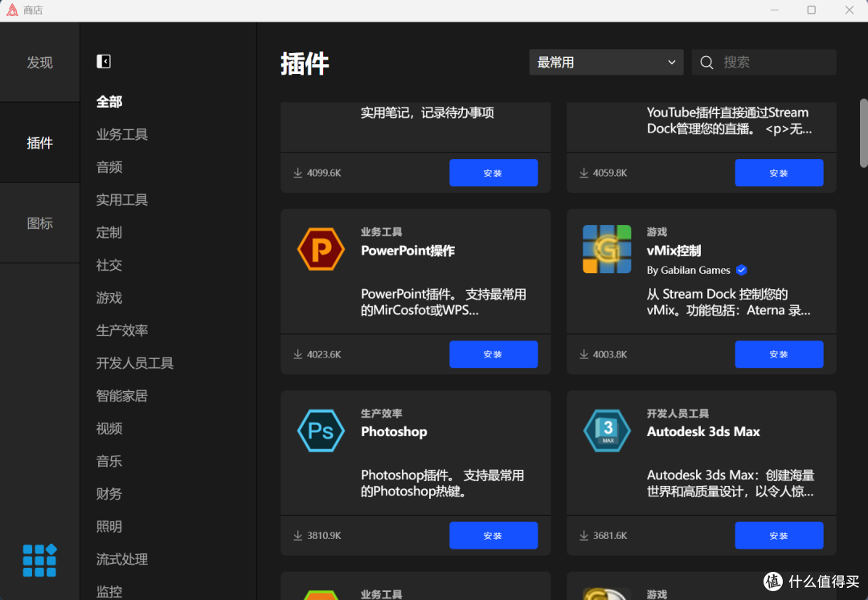Click the 游戏 label on vMix控制 card
This screenshot has width=868, height=600.
click(657, 231)
